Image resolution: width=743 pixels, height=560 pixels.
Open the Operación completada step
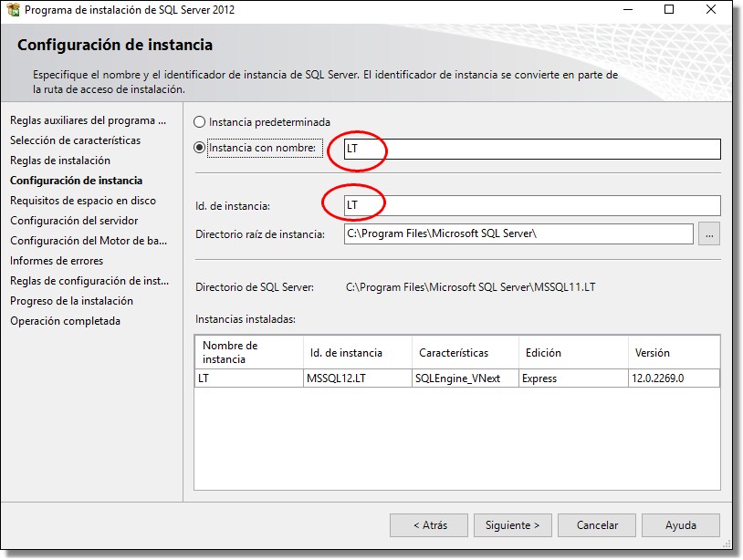pyautogui.click(x=66, y=321)
